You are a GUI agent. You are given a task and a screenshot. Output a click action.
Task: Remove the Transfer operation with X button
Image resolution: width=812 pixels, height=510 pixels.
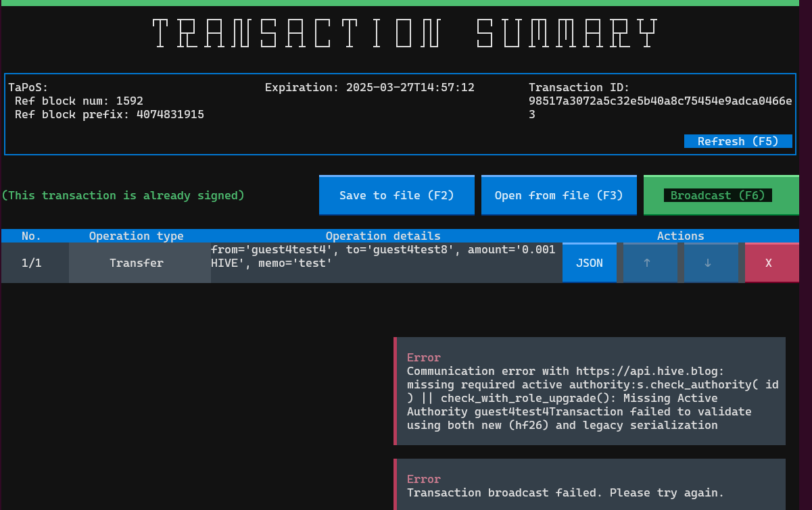click(768, 263)
